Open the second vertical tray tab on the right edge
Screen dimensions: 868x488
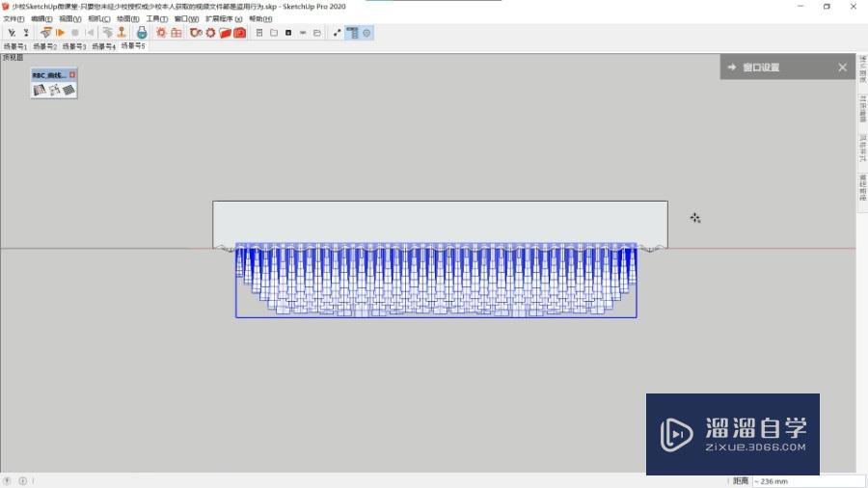(862, 108)
